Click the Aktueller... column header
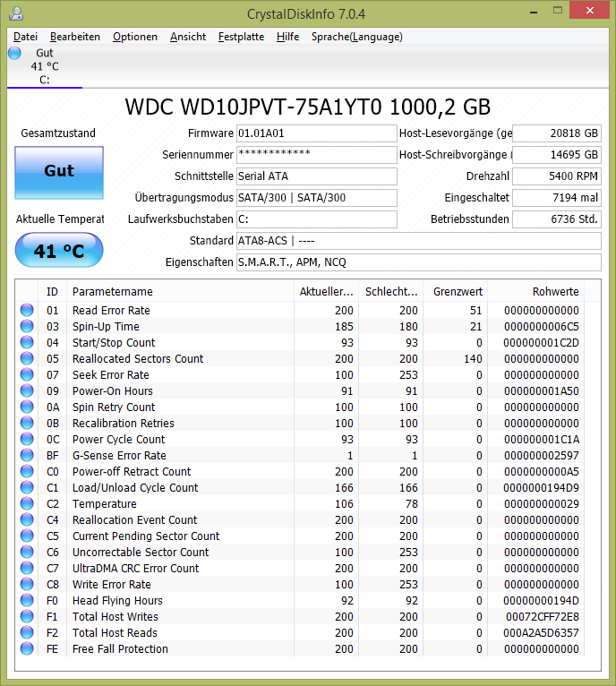 tap(327, 291)
